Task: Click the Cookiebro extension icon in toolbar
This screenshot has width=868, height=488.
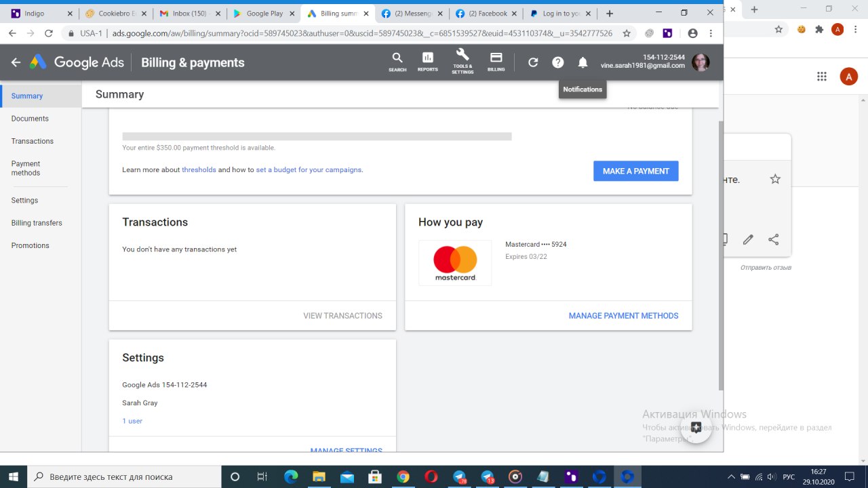Action: click(x=649, y=33)
